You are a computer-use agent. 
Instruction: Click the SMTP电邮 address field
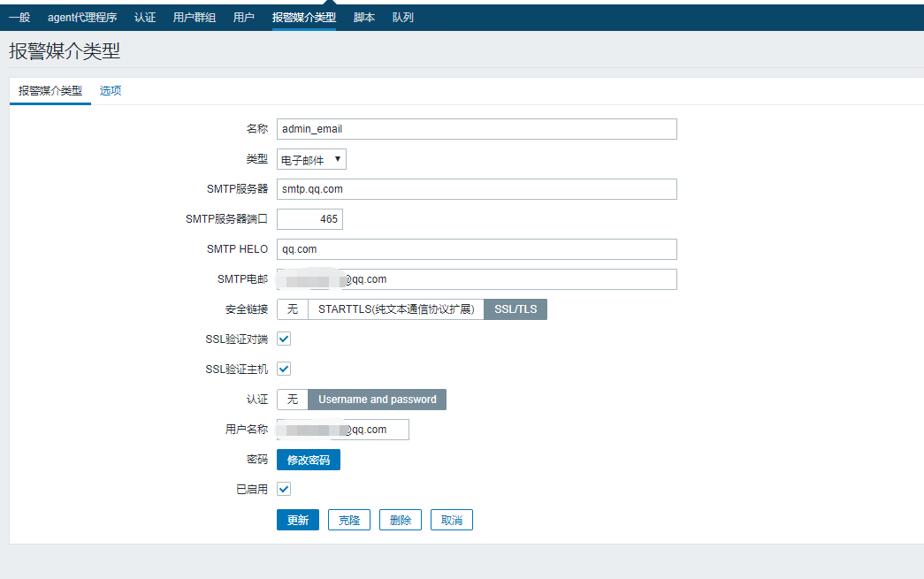click(477, 279)
